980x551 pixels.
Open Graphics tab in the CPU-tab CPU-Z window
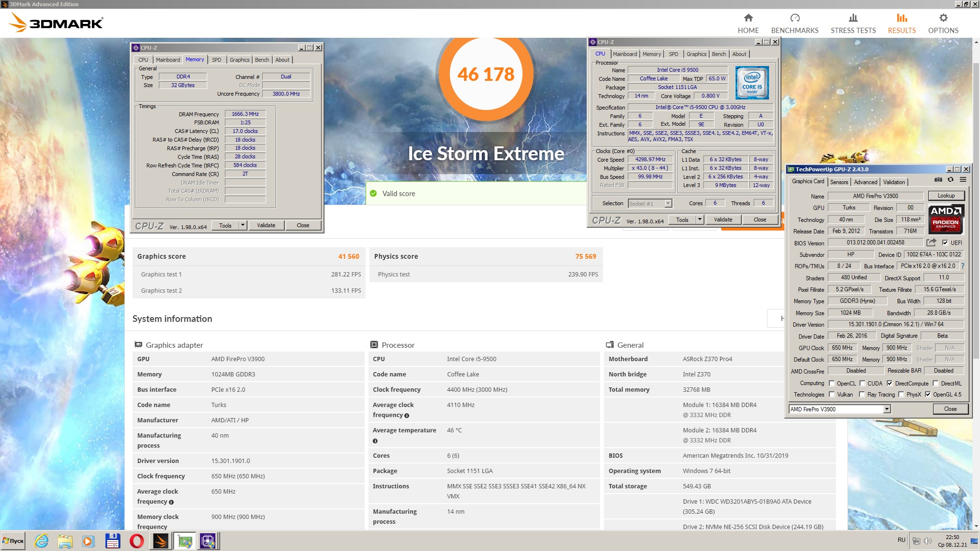pos(696,54)
